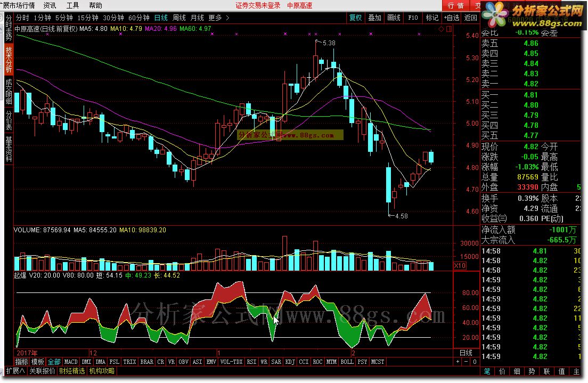Switch indicator to MACD
Screen dimensions: 588x383
tap(71, 362)
